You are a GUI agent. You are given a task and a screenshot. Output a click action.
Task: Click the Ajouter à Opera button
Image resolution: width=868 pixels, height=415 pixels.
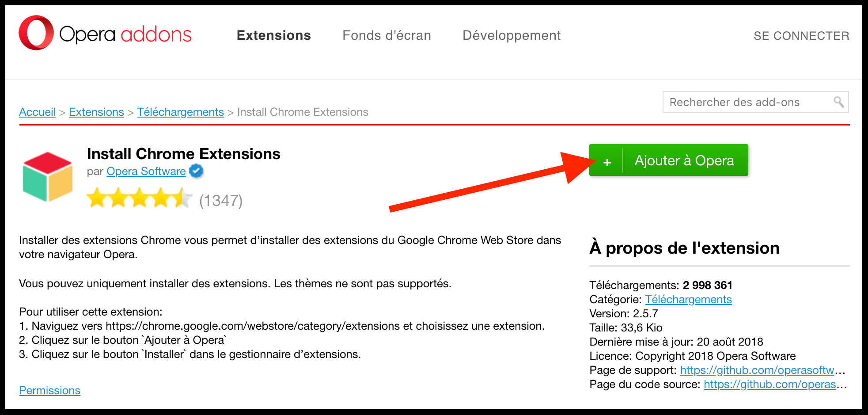(x=669, y=160)
